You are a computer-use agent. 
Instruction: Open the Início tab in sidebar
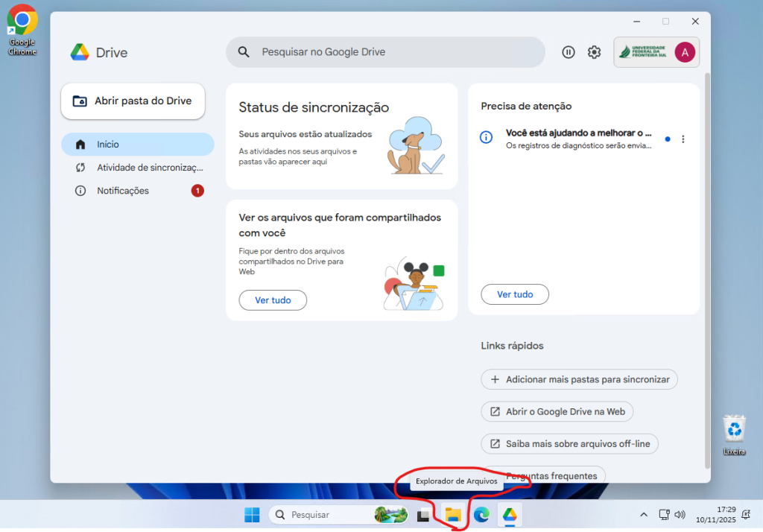[138, 145]
